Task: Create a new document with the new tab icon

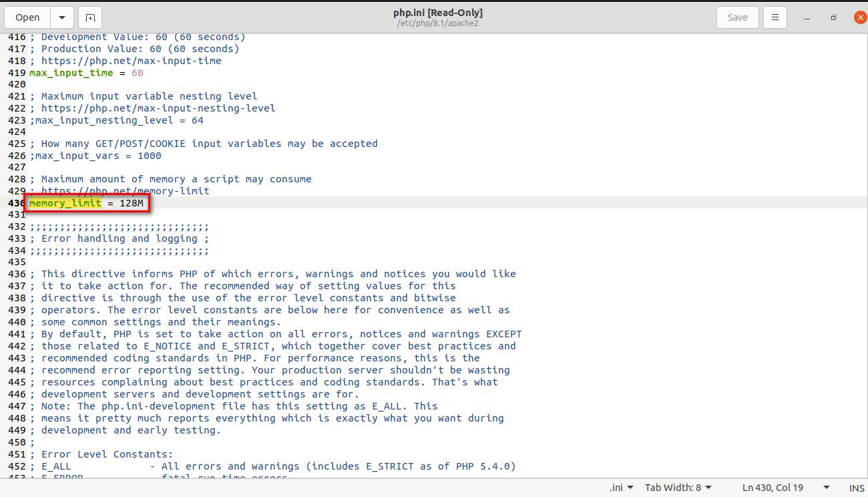Action: click(x=90, y=17)
